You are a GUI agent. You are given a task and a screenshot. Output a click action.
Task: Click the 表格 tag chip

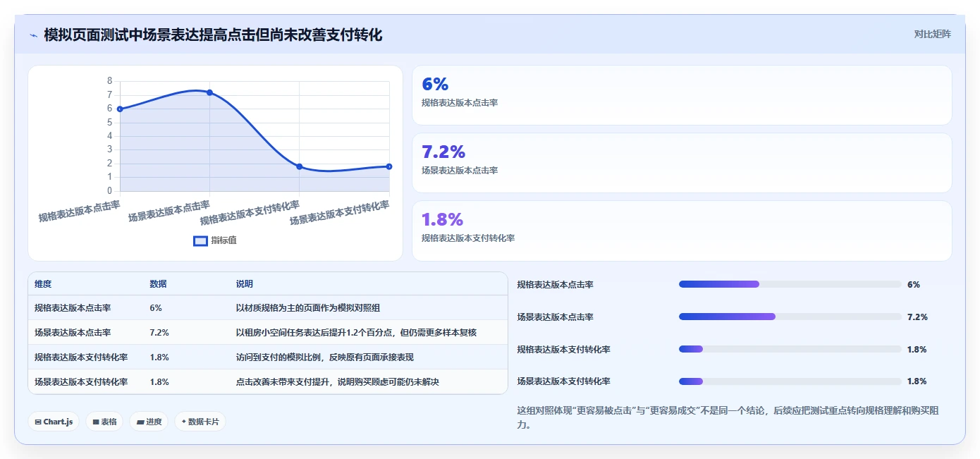(104, 422)
